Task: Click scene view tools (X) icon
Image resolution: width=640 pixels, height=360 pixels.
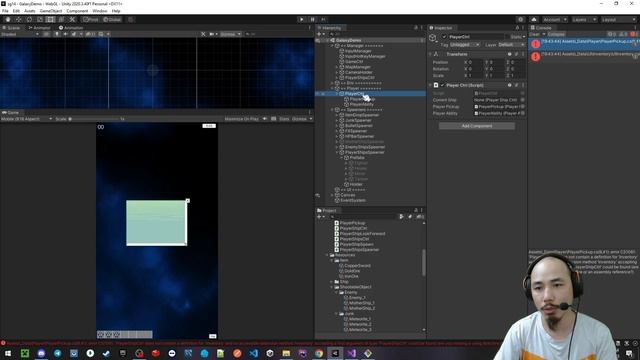Action: pyautogui.click(x=203, y=34)
